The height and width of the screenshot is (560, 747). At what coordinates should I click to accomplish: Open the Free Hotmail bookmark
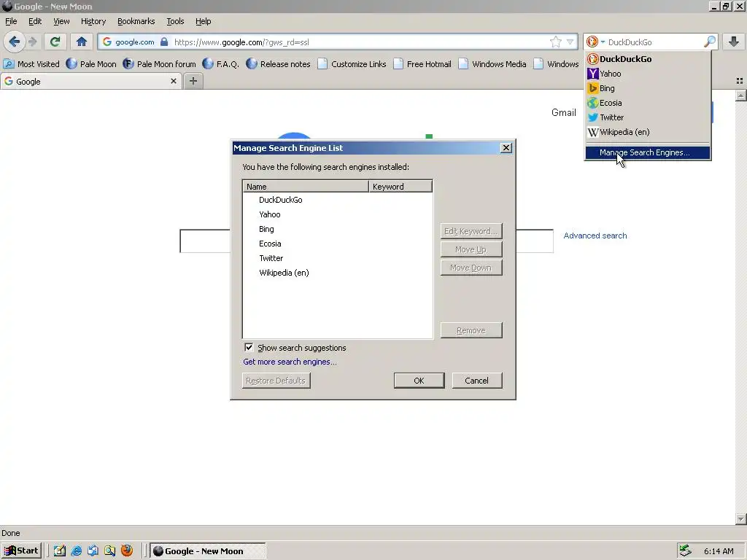(x=422, y=64)
